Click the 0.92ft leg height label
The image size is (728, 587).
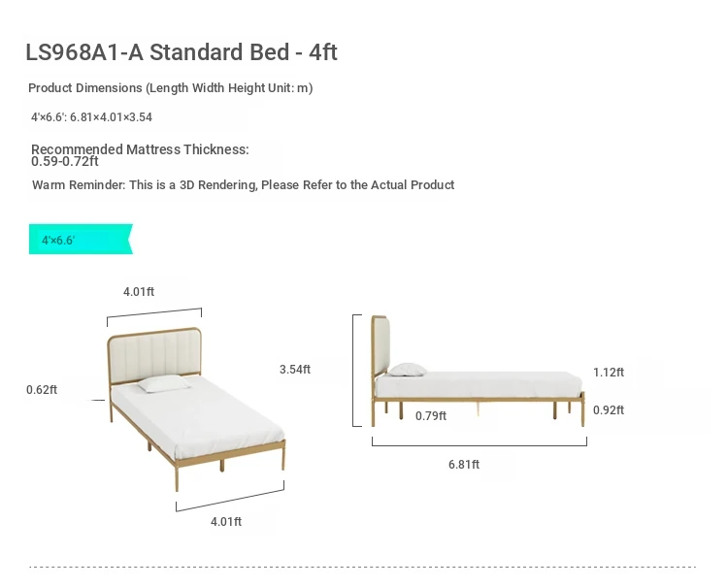(x=609, y=410)
